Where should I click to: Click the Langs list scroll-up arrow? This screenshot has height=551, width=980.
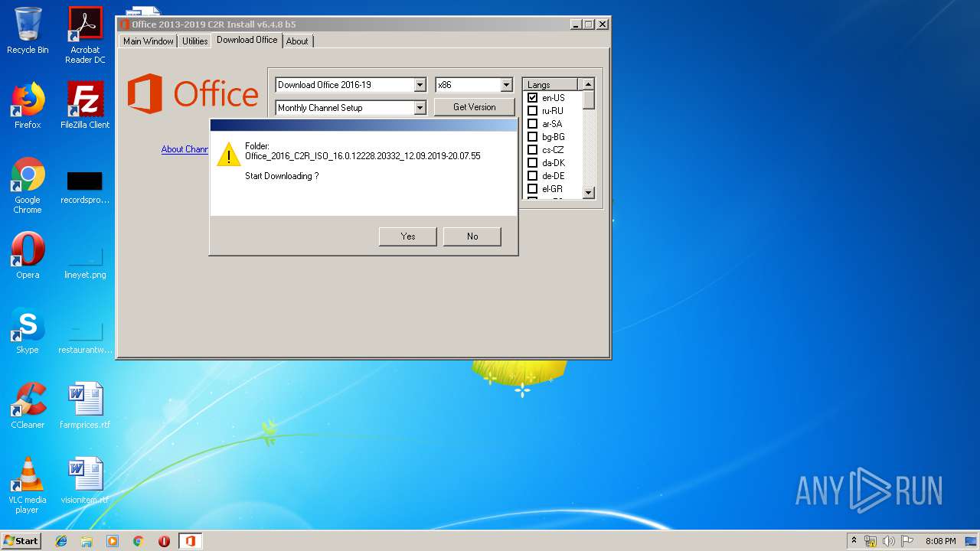(588, 85)
